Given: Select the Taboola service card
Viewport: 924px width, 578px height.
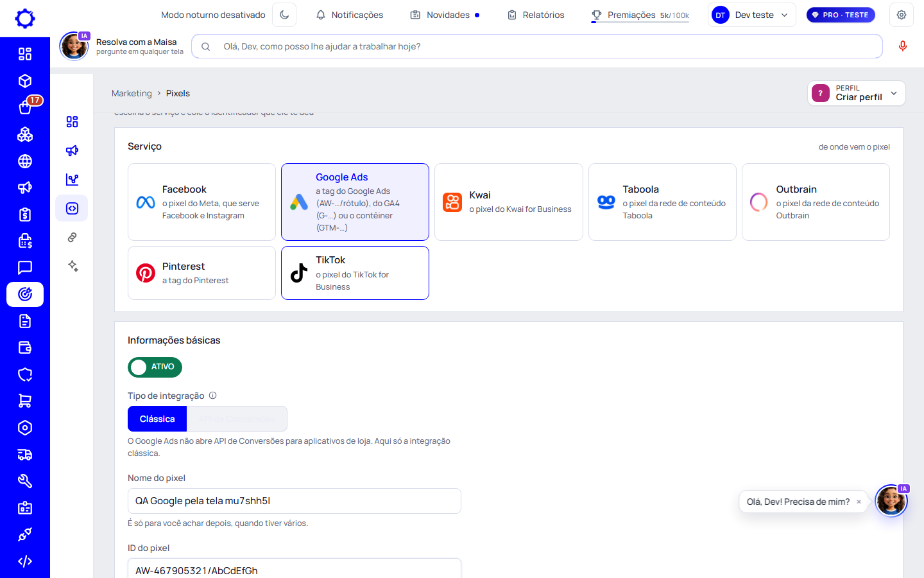Looking at the screenshot, I should coord(662,202).
